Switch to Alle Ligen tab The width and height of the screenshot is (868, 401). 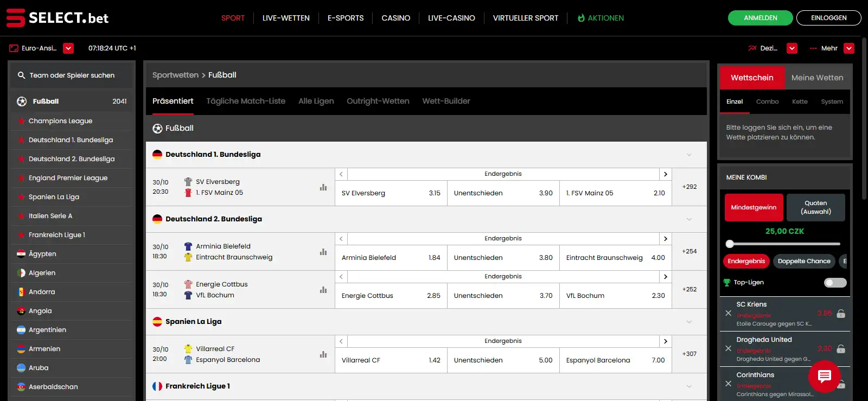(316, 101)
